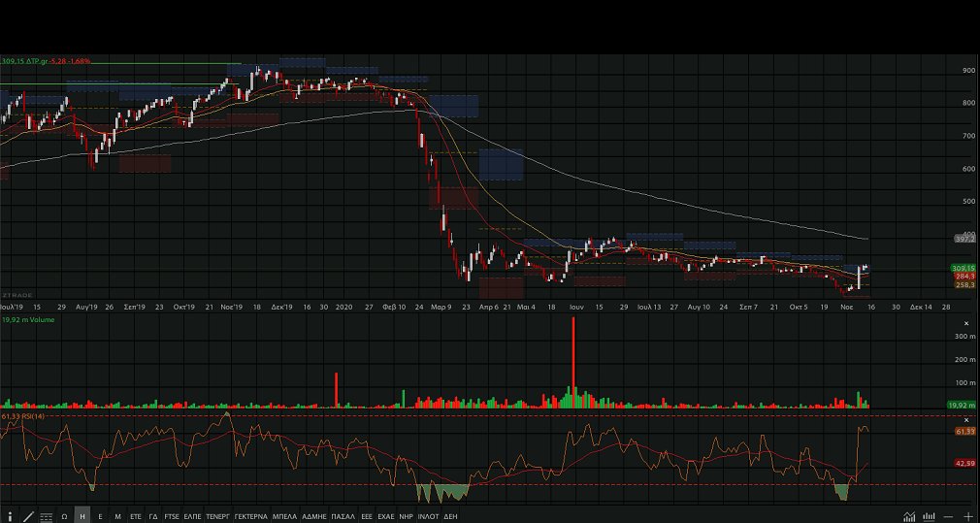Click the RSI(14) indicator label
This screenshot has height=523, width=980.
[x=32, y=416]
